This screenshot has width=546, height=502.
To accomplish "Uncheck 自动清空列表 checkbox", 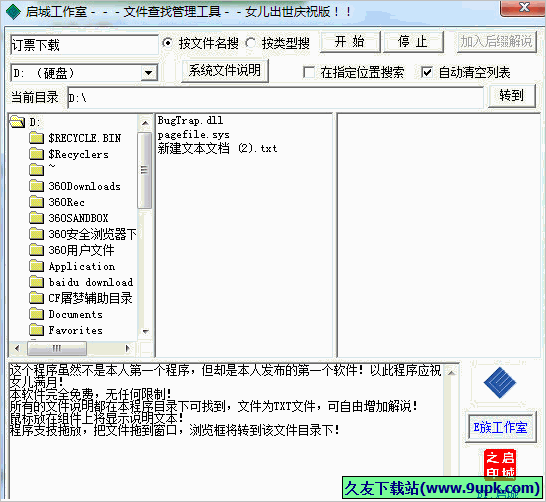I will pos(427,72).
